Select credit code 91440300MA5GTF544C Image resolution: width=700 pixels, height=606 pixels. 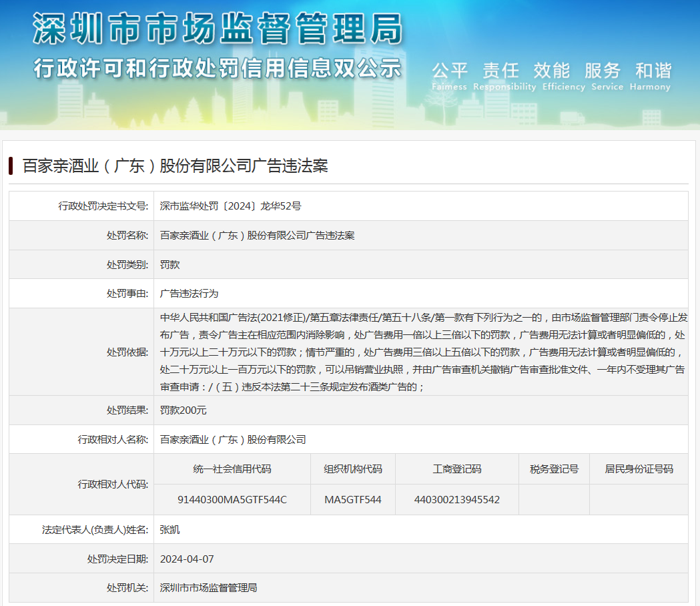[x=232, y=500]
